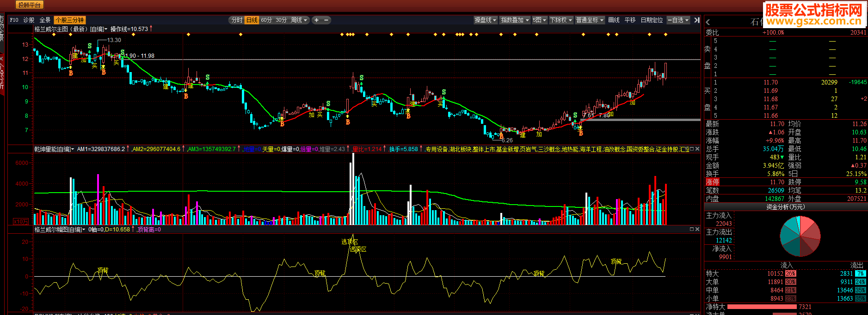
Task: Click the 7.61 - 7.80 price range label
Action: pyautogui.click(x=597, y=115)
